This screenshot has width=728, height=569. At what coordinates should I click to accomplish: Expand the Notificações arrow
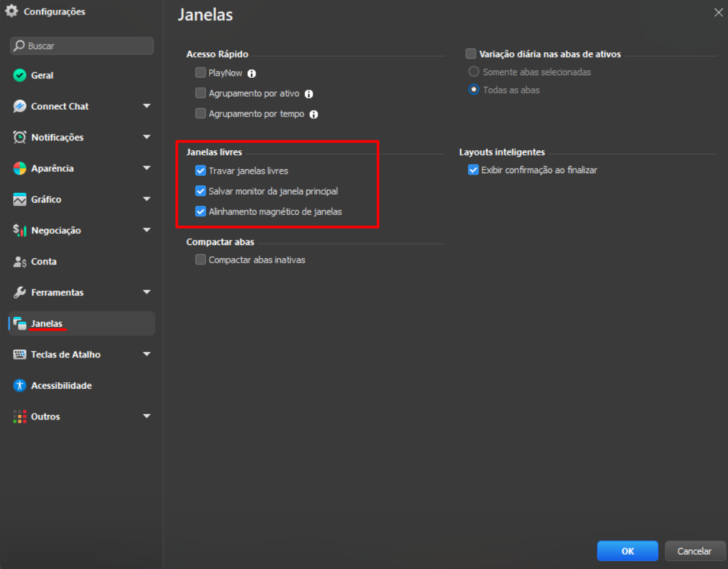pyautogui.click(x=147, y=137)
